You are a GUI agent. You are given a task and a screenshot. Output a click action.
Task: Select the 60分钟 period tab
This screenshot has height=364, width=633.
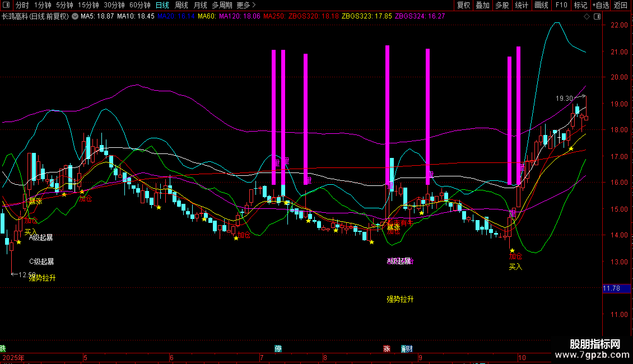(140, 6)
